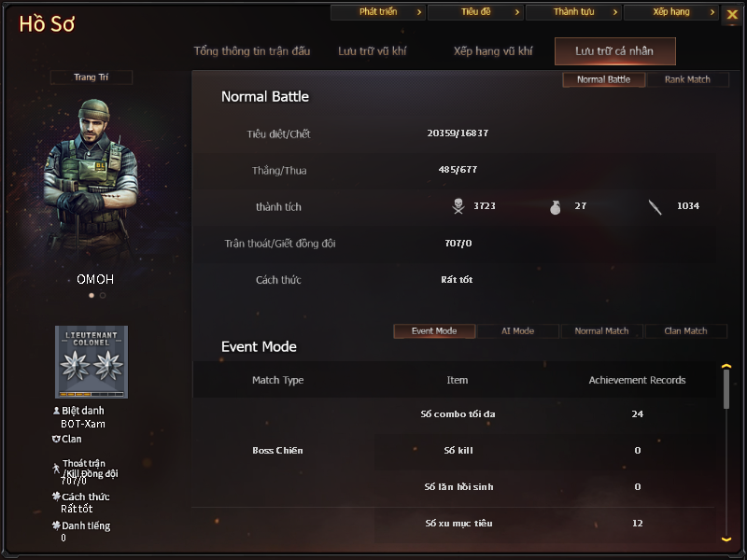Click the scroll down arrow in records list

(726, 539)
